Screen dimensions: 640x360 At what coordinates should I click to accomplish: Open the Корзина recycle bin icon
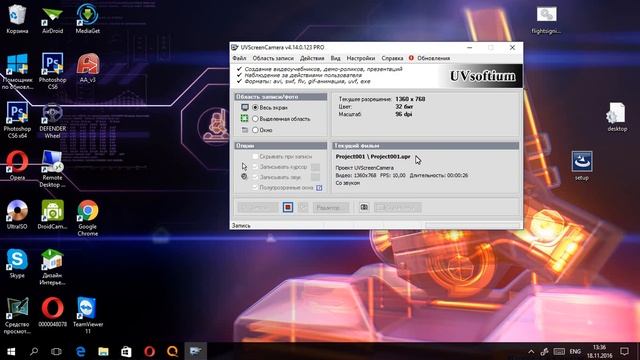(17, 19)
